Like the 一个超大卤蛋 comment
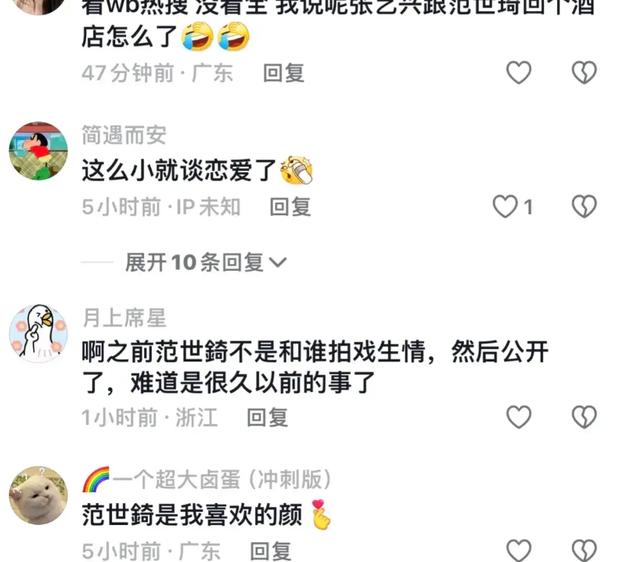Screen dimensions: 640x562 point(518,550)
